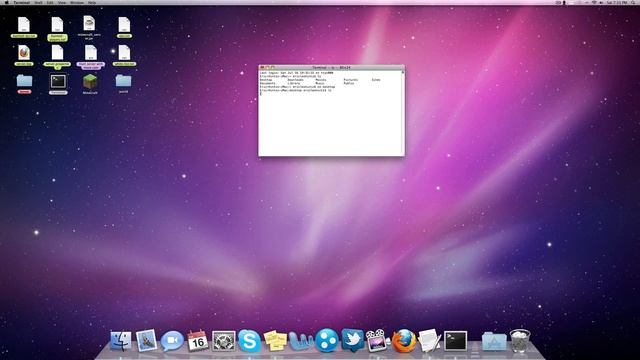Click the Terminal window title bar
The width and height of the screenshot is (640, 360).
331,67
